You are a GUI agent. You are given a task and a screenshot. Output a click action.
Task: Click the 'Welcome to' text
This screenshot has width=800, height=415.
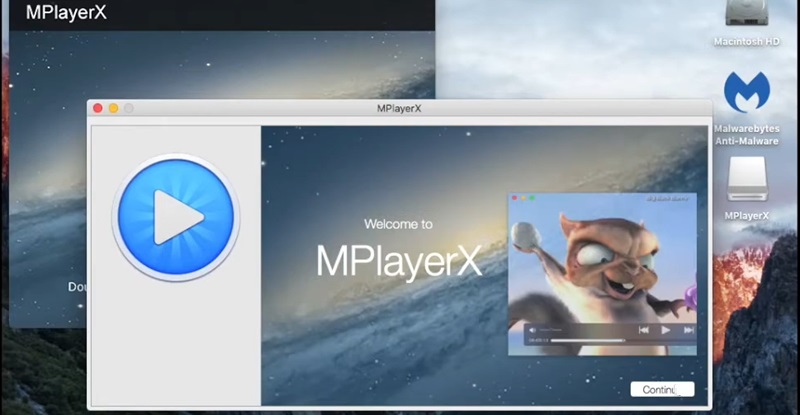pos(398,224)
